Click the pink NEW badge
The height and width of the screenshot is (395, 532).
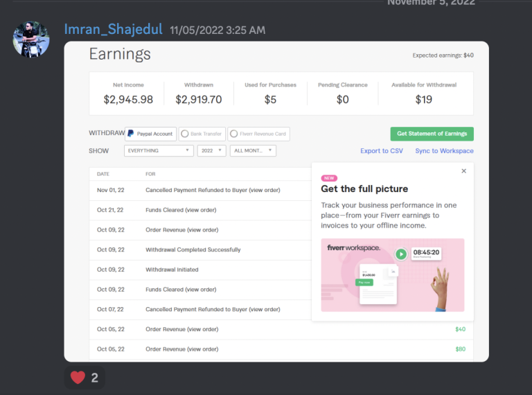tap(329, 178)
